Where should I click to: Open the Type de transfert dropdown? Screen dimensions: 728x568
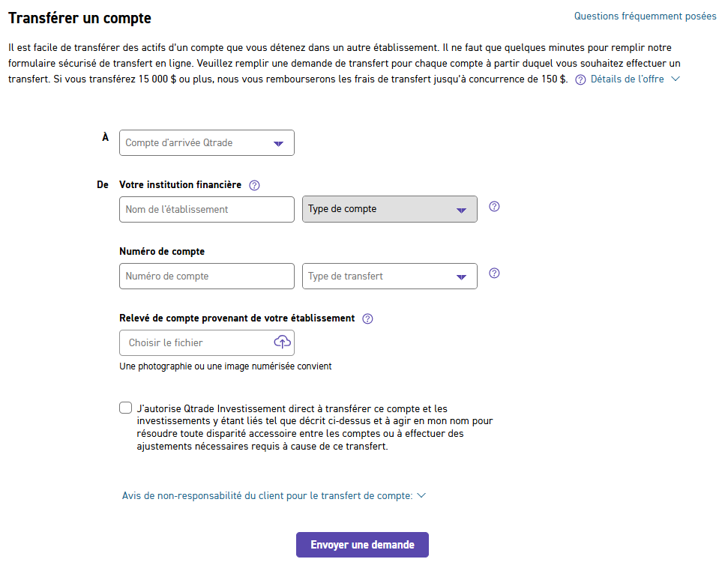pos(390,276)
